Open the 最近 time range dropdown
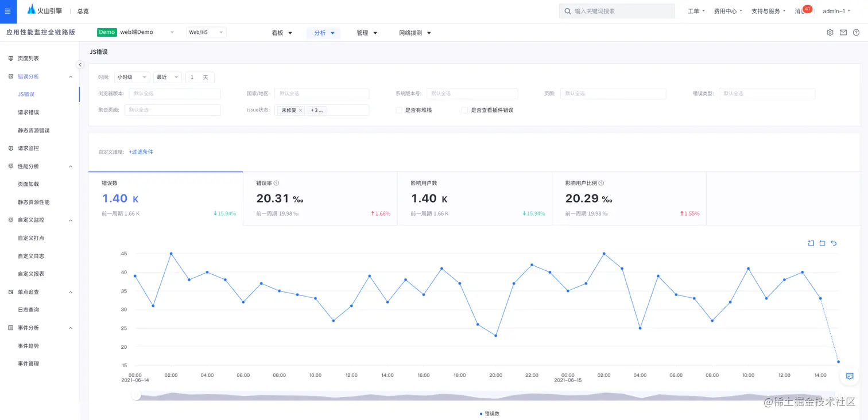The width and height of the screenshot is (868, 420). coord(168,77)
